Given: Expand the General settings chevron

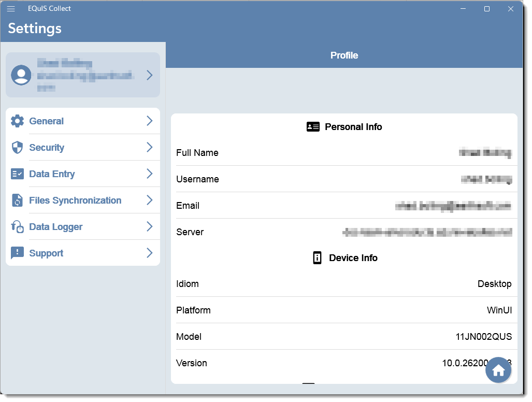Looking at the screenshot, I should coord(150,121).
